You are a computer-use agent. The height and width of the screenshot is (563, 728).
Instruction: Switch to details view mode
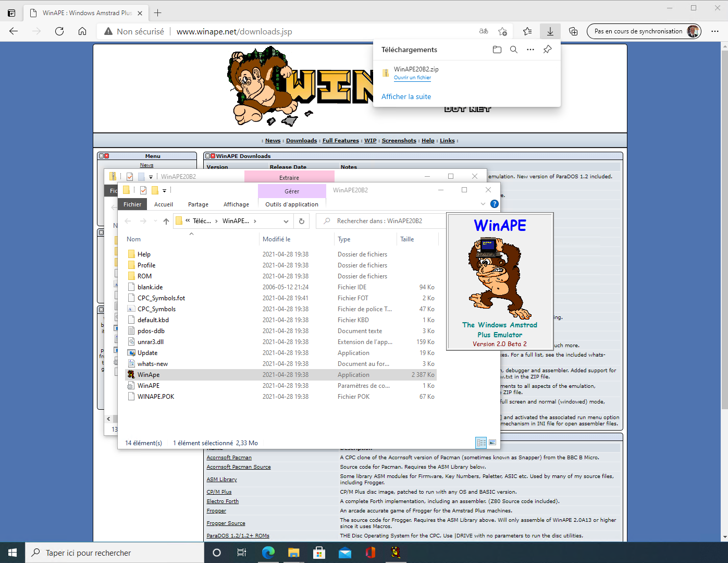(x=481, y=443)
